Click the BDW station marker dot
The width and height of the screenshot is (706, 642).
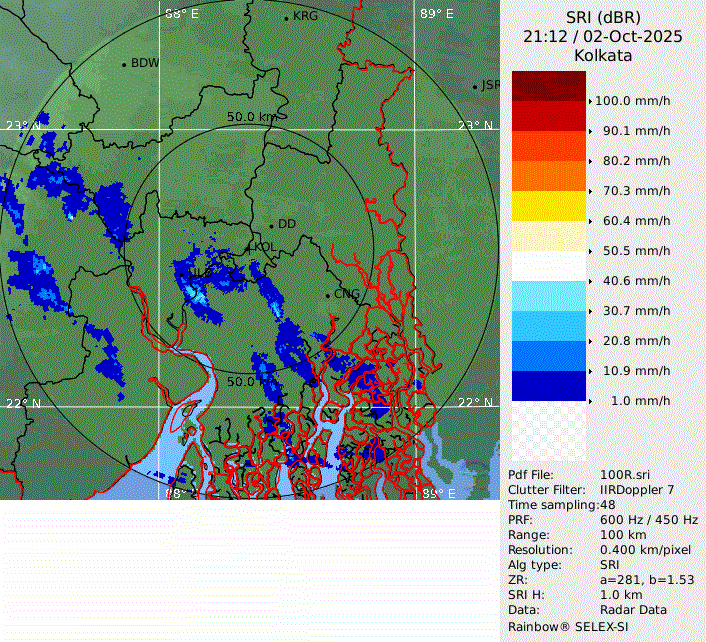click(124, 65)
